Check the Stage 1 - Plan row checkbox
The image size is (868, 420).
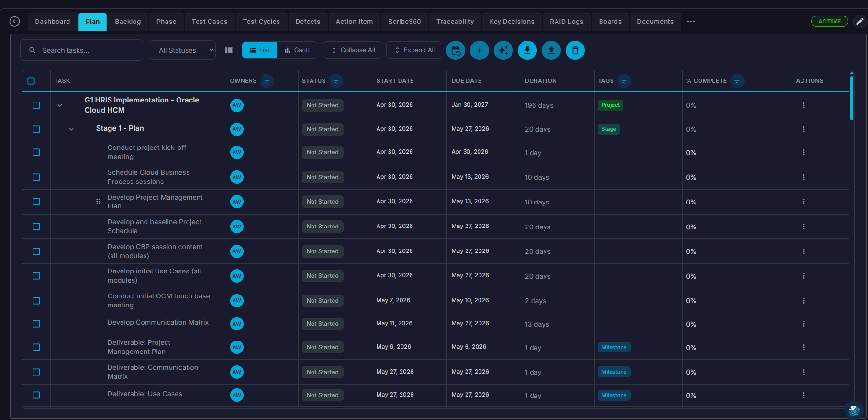click(x=36, y=129)
